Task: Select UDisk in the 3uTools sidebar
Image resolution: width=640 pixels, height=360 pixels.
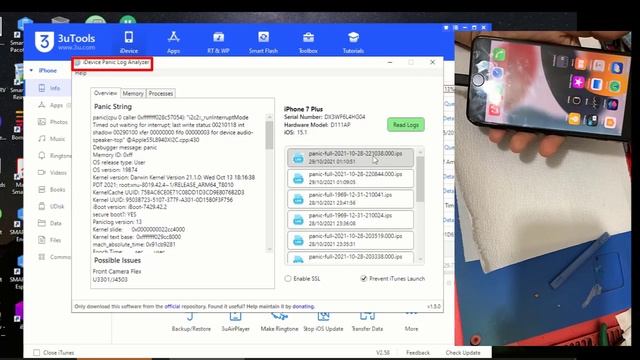Action: pyautogui.click(x=51, y=206)
